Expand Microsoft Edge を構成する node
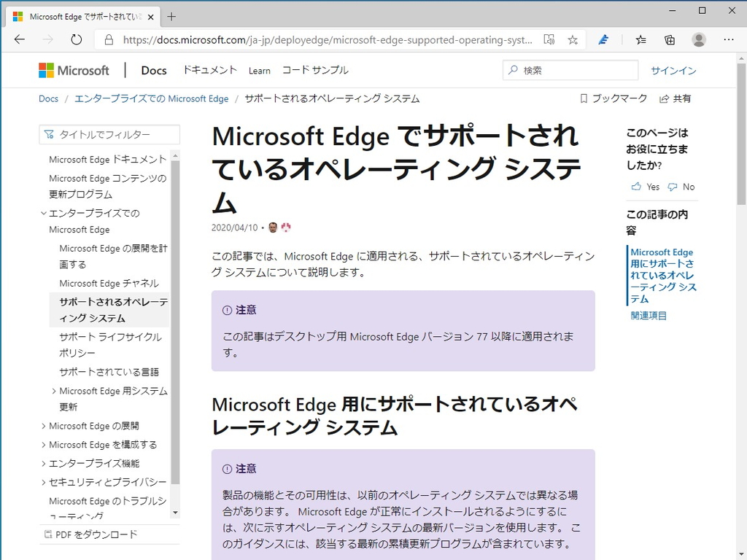The height and width of the screenshot is (560, 747). [x=43, y=445]
